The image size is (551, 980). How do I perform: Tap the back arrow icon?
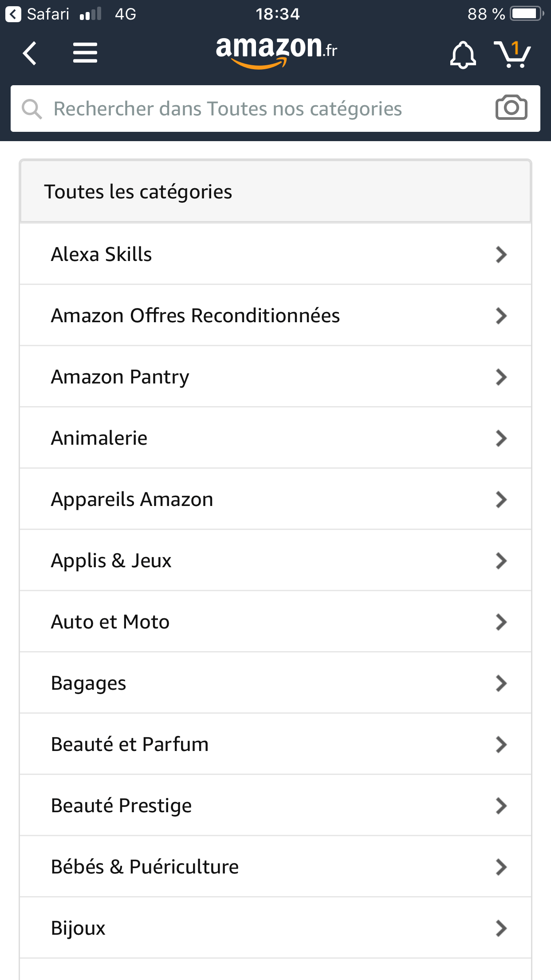pyautogui.click(x=30, y=53)
